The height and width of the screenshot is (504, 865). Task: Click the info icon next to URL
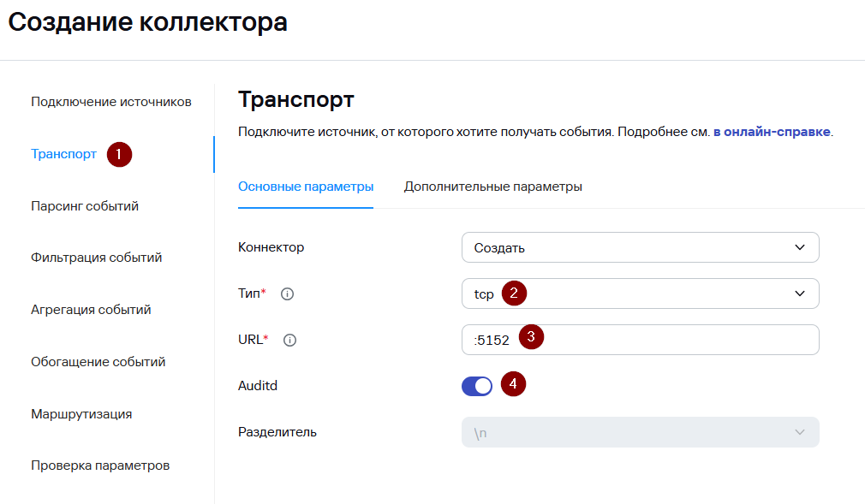pyautogui.click(x=290, y=340)
